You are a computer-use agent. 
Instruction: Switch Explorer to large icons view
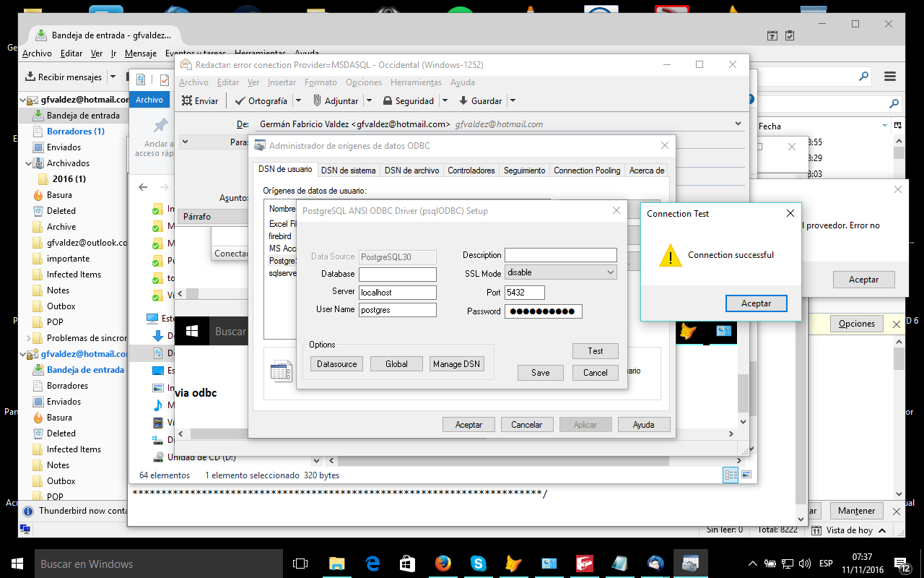[746, 475]
